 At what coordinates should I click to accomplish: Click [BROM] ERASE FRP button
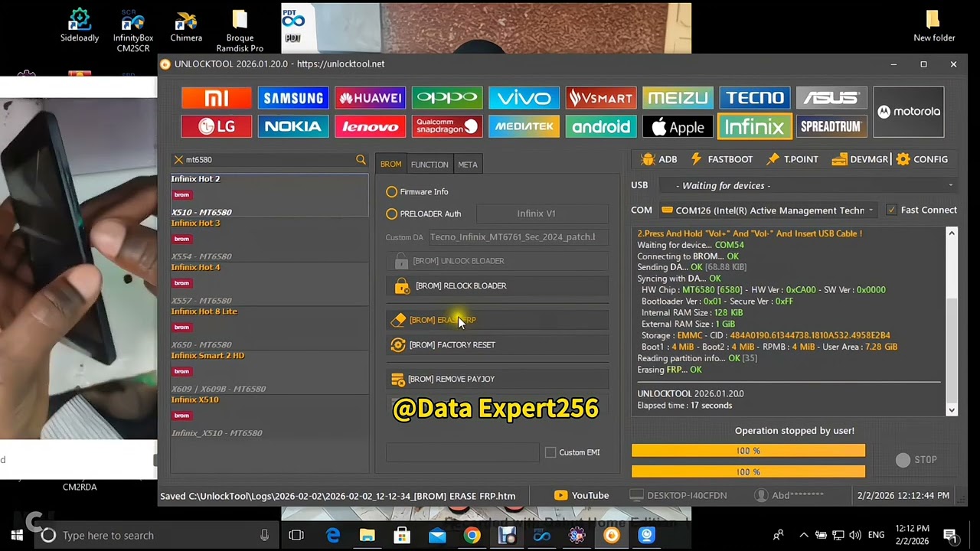(x=498, y=320)
